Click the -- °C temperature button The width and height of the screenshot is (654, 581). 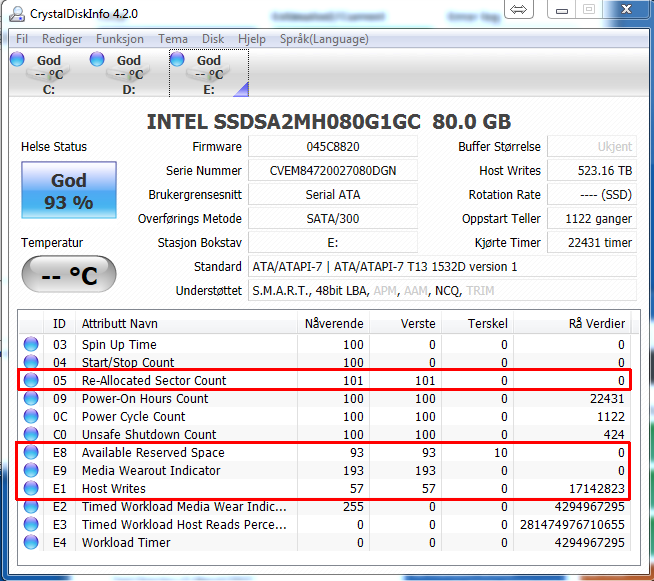tap(69, 274)
